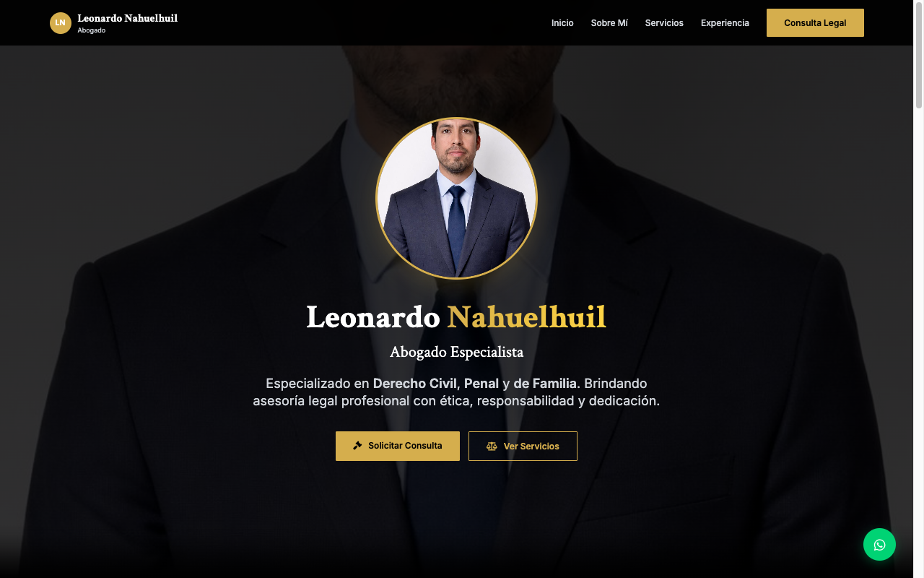Click the Solicitar Consulta button label

click(x=405, y=446)
